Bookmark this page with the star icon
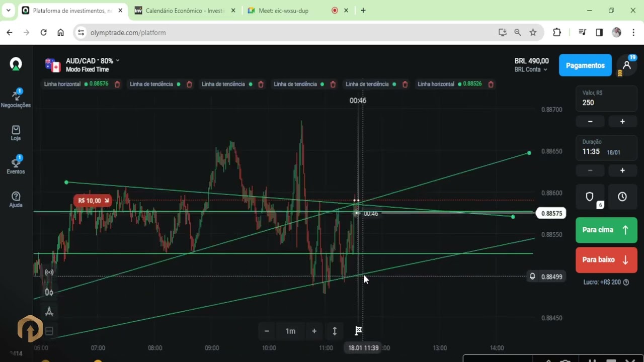The height and width of the screenshot is (362, 644). [x=533, y=33]
